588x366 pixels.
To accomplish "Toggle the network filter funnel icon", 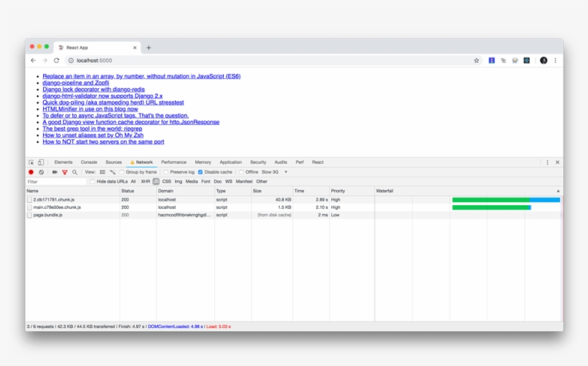I will 65,172.
